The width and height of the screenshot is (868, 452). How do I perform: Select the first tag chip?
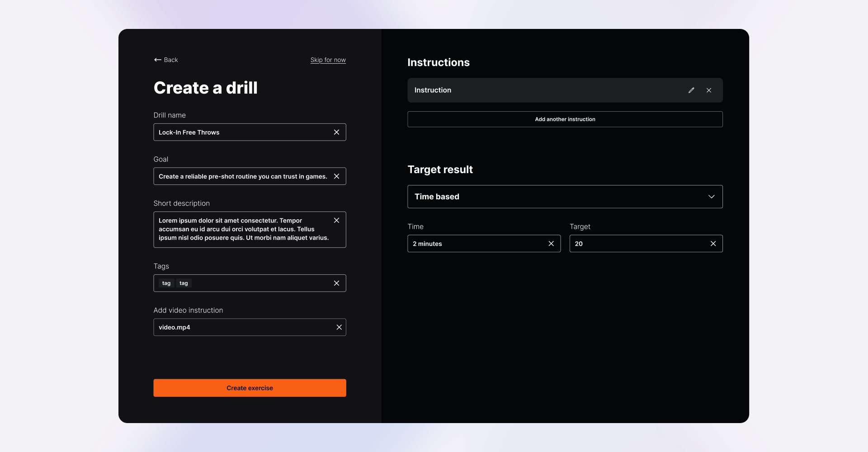(x=166, y=283)
